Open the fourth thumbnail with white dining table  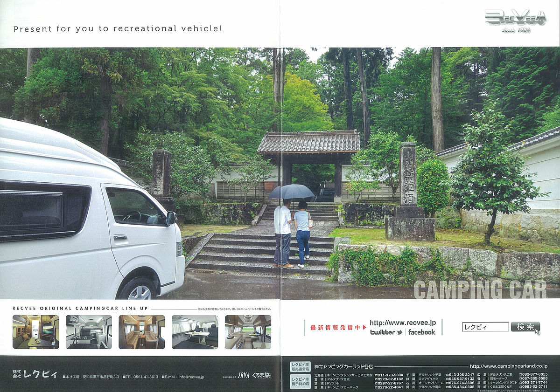point(195,332)
